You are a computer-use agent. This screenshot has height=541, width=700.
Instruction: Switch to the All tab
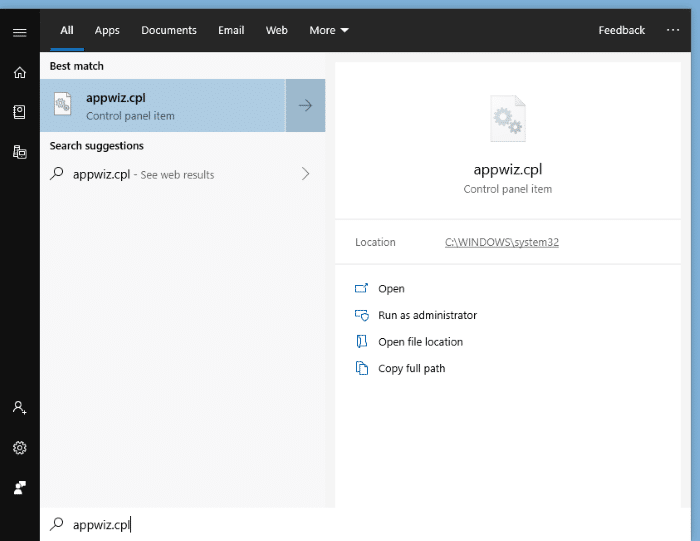[67, 30]
